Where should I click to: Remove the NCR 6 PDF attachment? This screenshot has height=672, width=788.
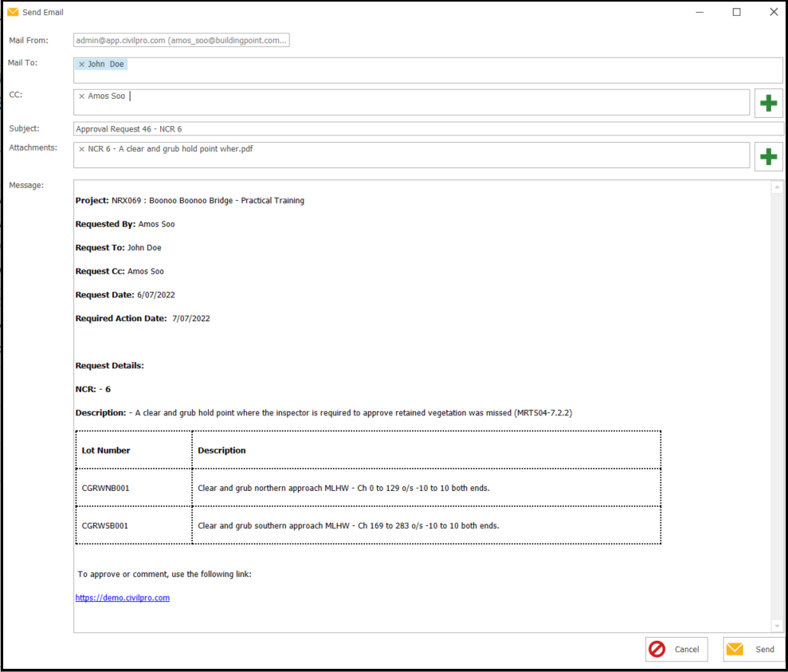(81, 149)
